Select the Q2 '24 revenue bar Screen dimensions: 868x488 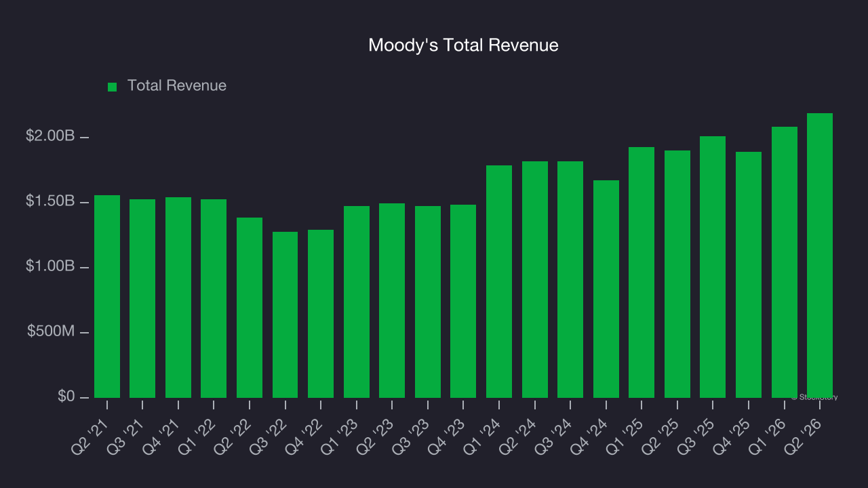click(535, 279)
